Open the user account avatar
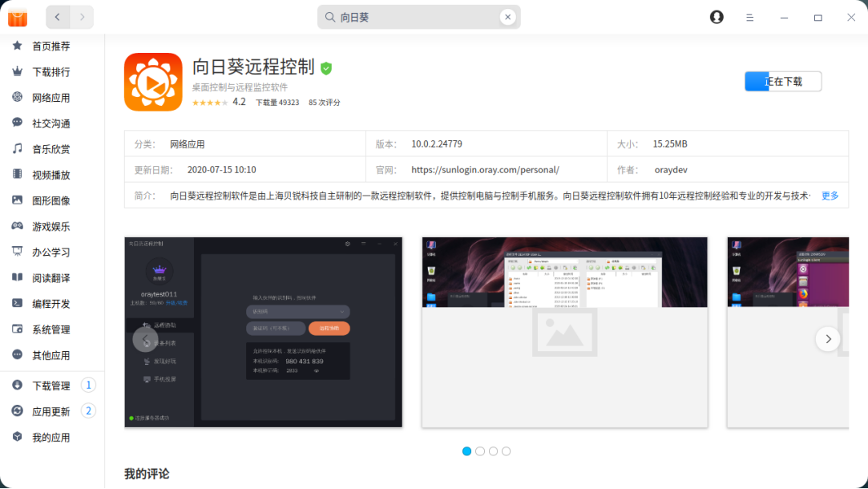 click(717, 17)
